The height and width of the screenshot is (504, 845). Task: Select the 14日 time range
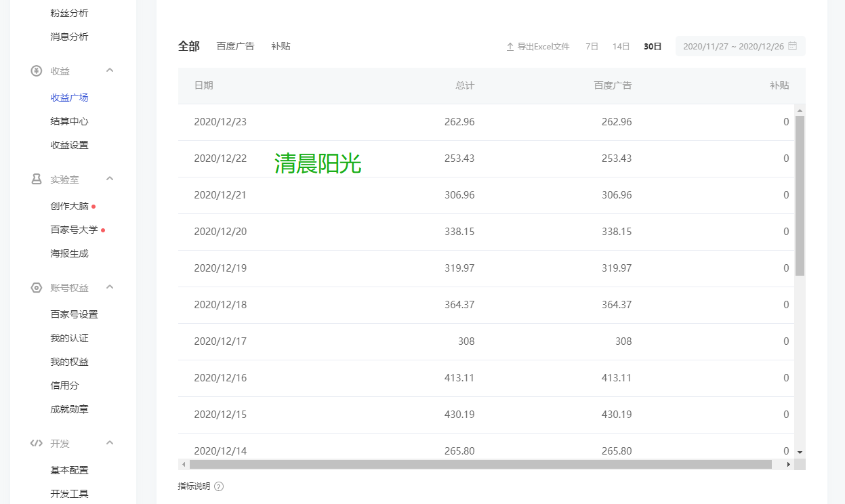coord(621,47)
